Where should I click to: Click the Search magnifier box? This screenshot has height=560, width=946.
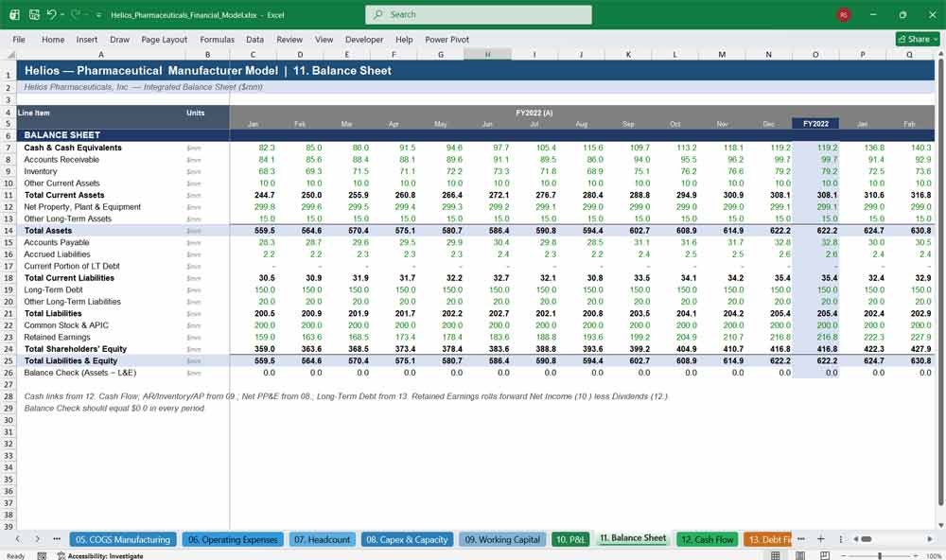[478, 14]
